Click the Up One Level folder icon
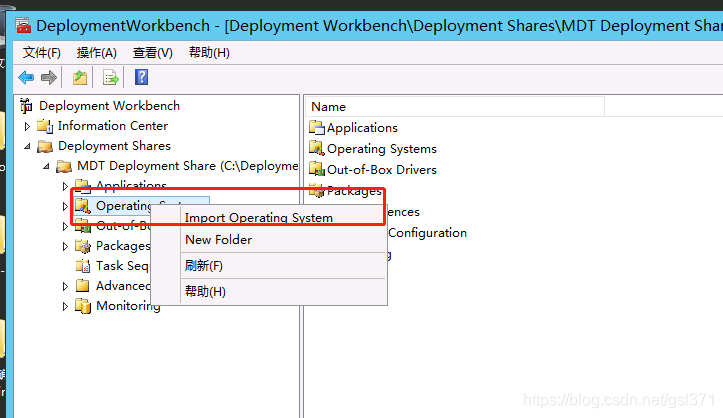 coord(80,77)
